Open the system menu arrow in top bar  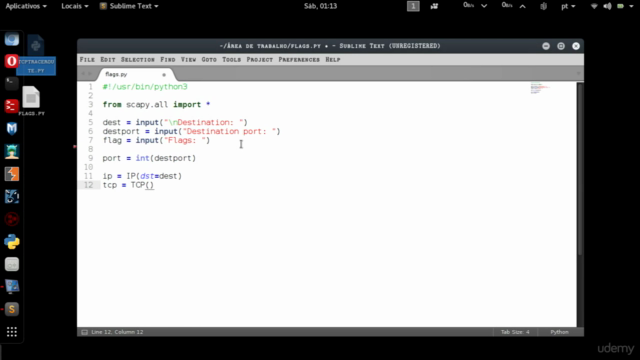(x=631, y=7)
